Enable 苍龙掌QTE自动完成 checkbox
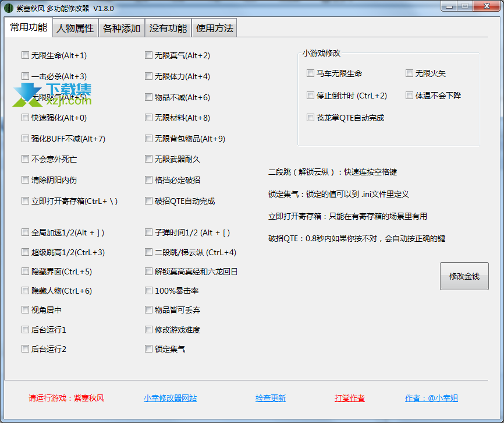504x423 pixels. 310,118
